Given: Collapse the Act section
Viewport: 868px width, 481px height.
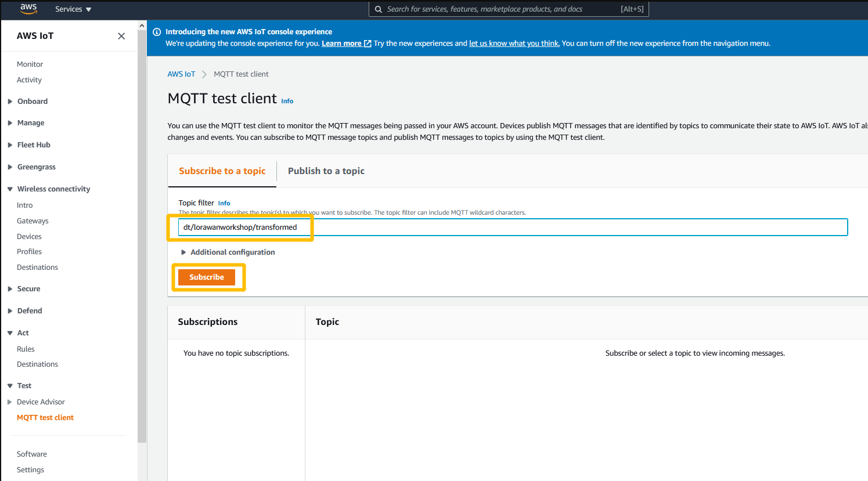Looking at the screenshot, I should point(10,333).
